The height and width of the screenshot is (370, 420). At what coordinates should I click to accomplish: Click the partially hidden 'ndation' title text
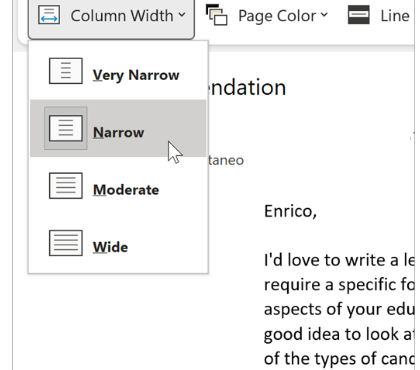[x=247, y=87]
